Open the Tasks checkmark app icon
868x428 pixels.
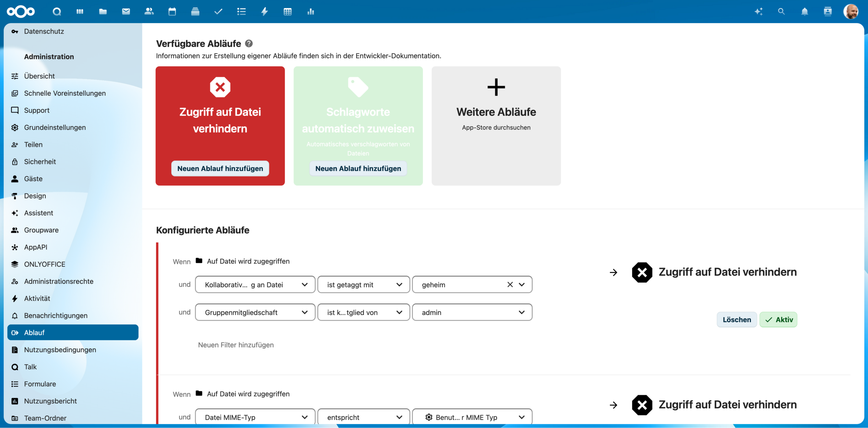218,12
